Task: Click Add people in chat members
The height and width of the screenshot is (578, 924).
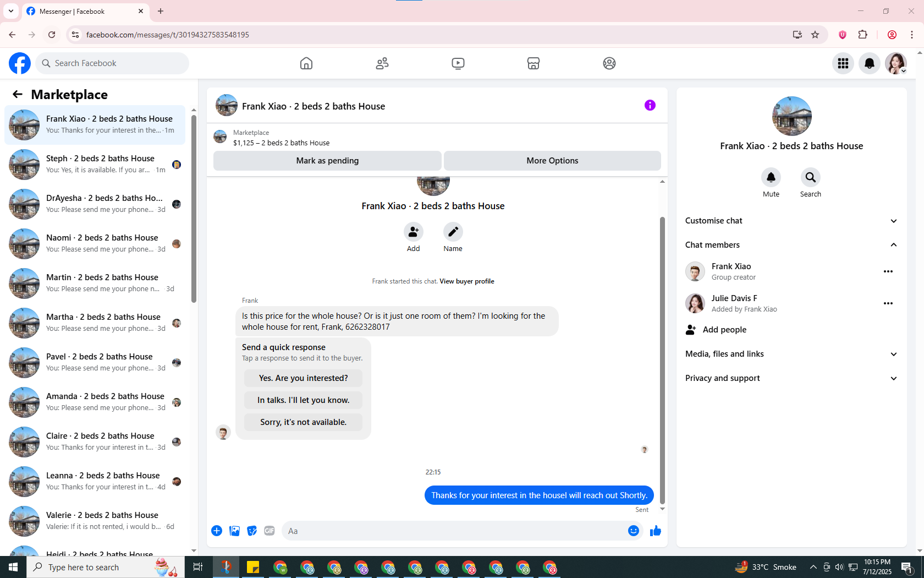Action: (791, 330)
